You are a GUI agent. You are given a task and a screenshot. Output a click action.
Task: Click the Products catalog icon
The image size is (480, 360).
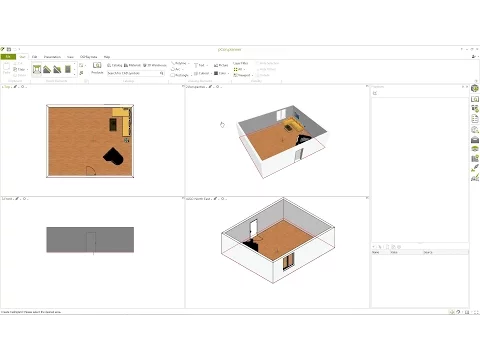pos(97,68)
